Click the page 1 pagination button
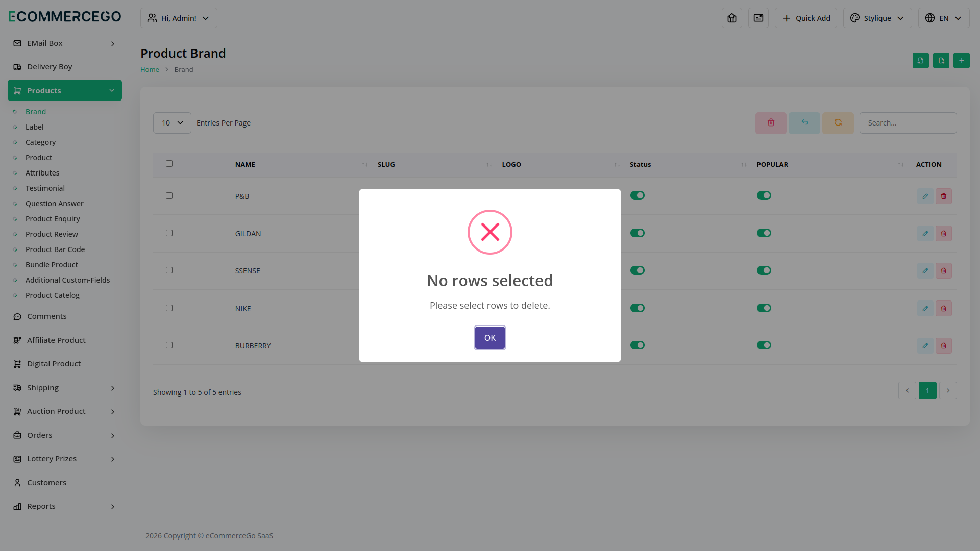Viewport: 980px width, 551px height. click(x=927, y=391)
